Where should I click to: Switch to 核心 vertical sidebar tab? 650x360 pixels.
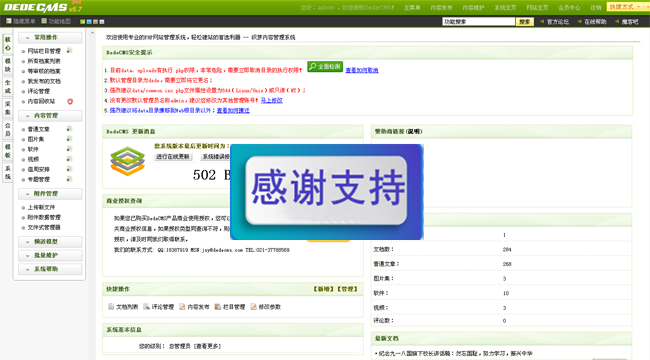click(7, 44)
